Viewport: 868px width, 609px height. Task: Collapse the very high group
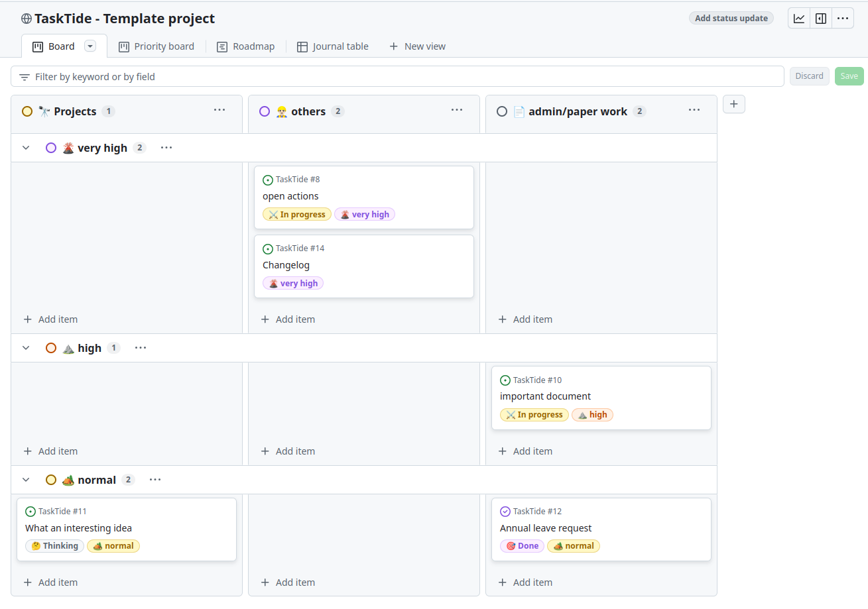click(26, 148)
